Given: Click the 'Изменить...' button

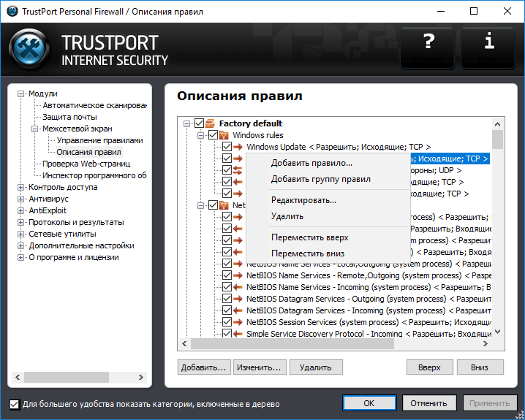Looking at the screenshot, I should pos(260,367).
